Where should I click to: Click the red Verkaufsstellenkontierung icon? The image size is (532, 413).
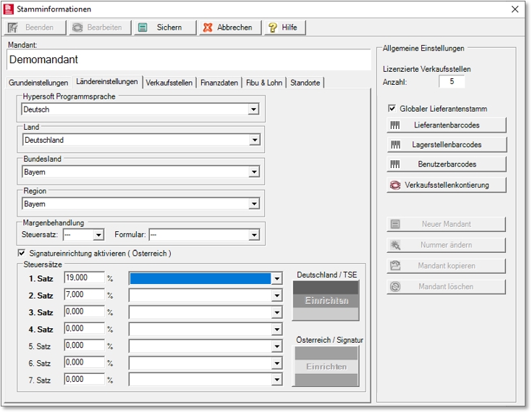pos(395,185)
